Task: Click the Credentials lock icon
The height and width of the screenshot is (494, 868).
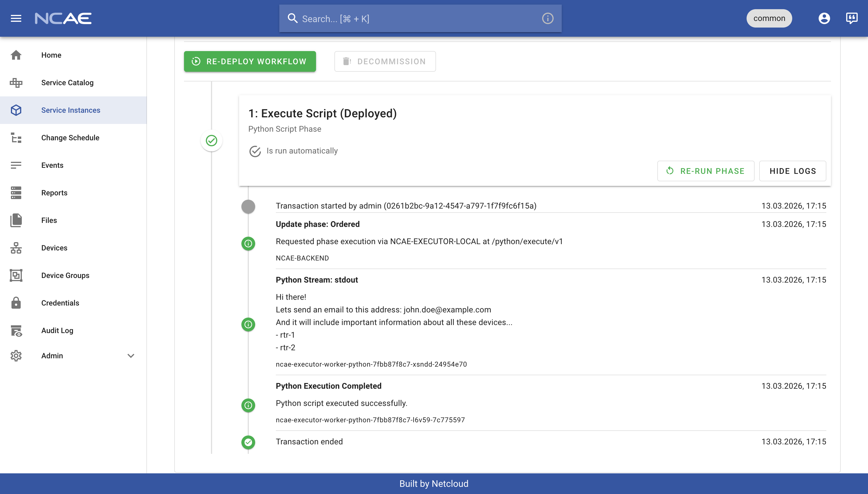Action: tap(16, 303)
